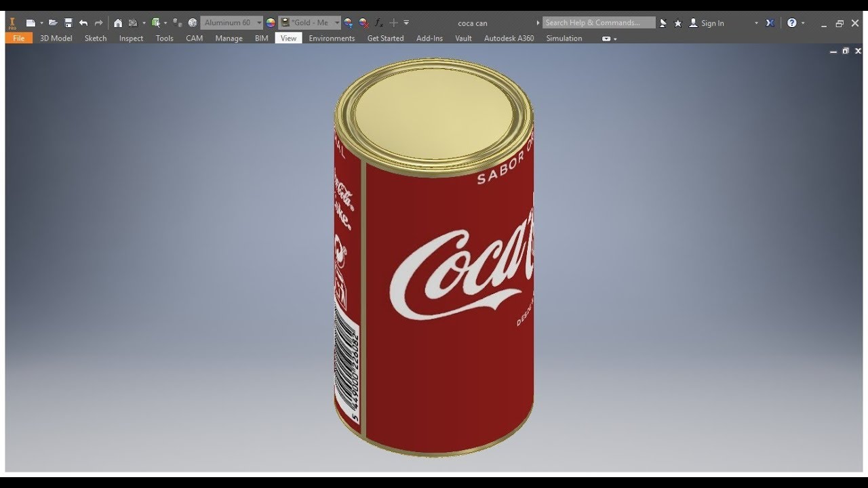Open the BIM tab
The width and height of the screenshot is (868, 488).
click(262, 39)
